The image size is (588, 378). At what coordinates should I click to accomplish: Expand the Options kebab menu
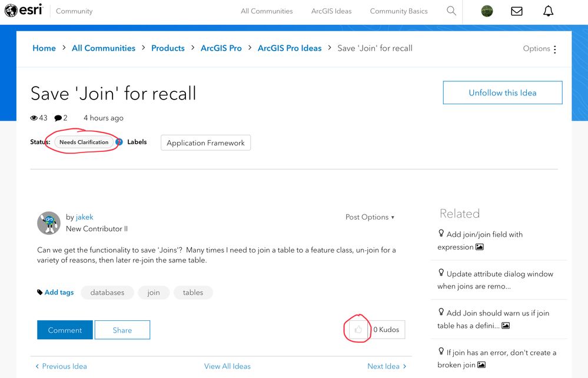click(554, 49)
